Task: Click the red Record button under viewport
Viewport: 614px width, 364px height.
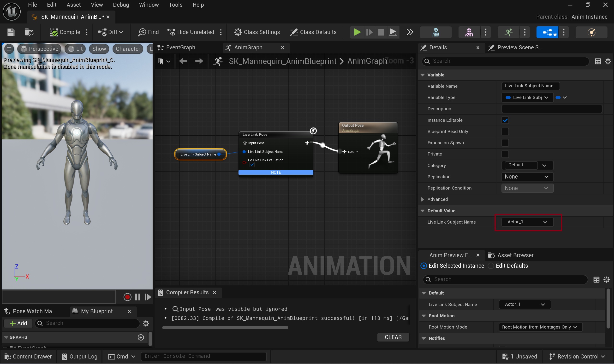Action: coord(127,297)
